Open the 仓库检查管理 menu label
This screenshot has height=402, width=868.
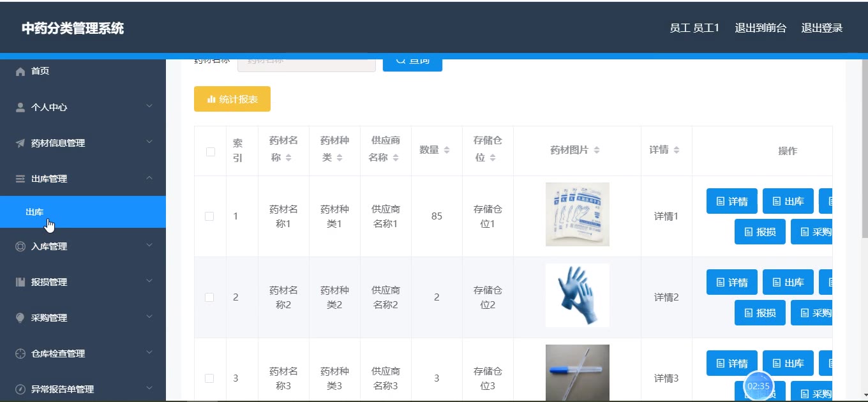[x=58, y=354]
